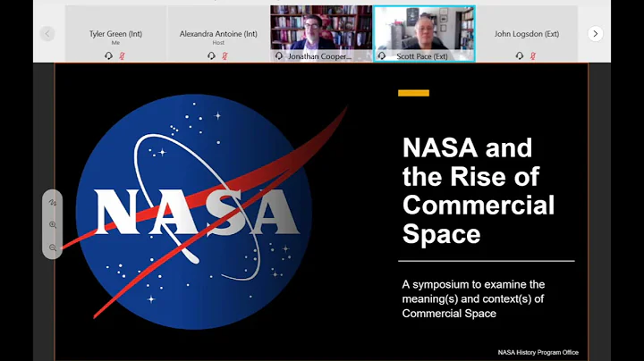The image size is (644, 361).
Task: Click Alexandra Antoine's headset audio icon
Action: pos(211,55)
